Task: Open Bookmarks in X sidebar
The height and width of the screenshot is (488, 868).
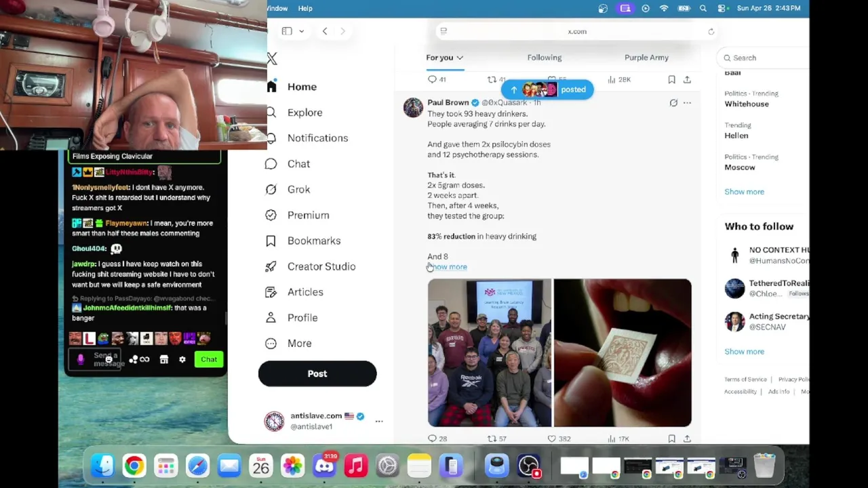Action: [304, 241]
